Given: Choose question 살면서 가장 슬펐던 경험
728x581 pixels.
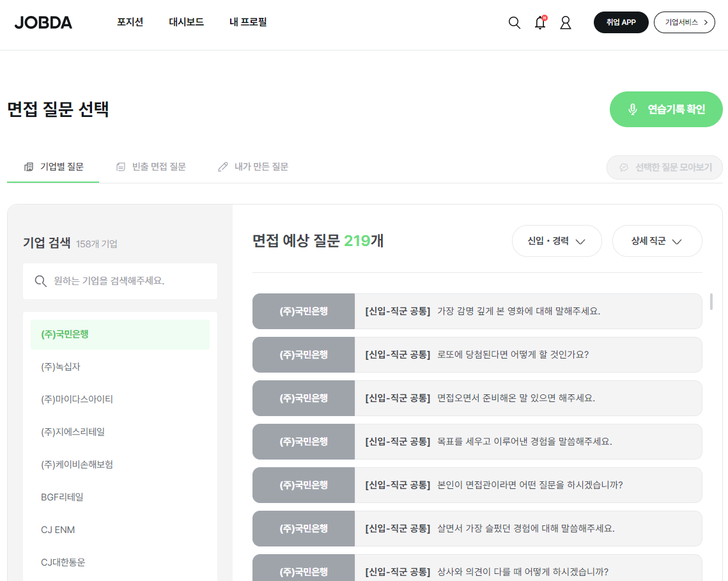Looking at the screenshot, I should pos(477,529).
